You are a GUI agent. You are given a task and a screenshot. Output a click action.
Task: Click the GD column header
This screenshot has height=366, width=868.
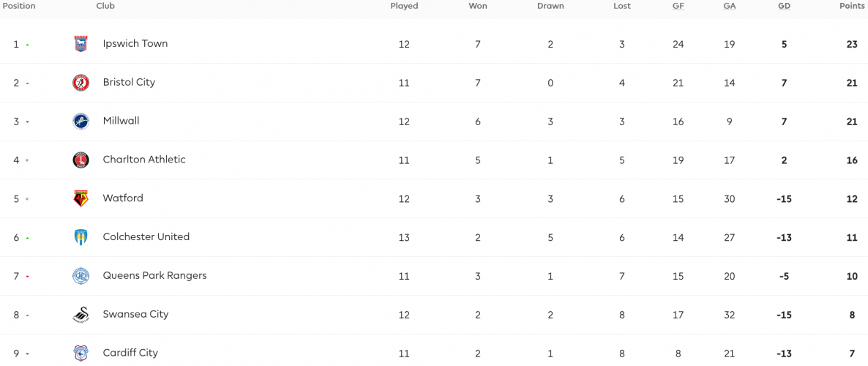tap(784, 6)
